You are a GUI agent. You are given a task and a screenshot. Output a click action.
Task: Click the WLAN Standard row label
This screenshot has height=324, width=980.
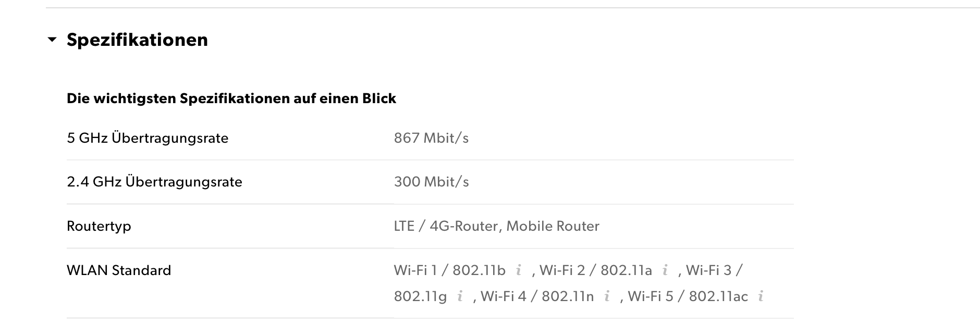[119, 270]
